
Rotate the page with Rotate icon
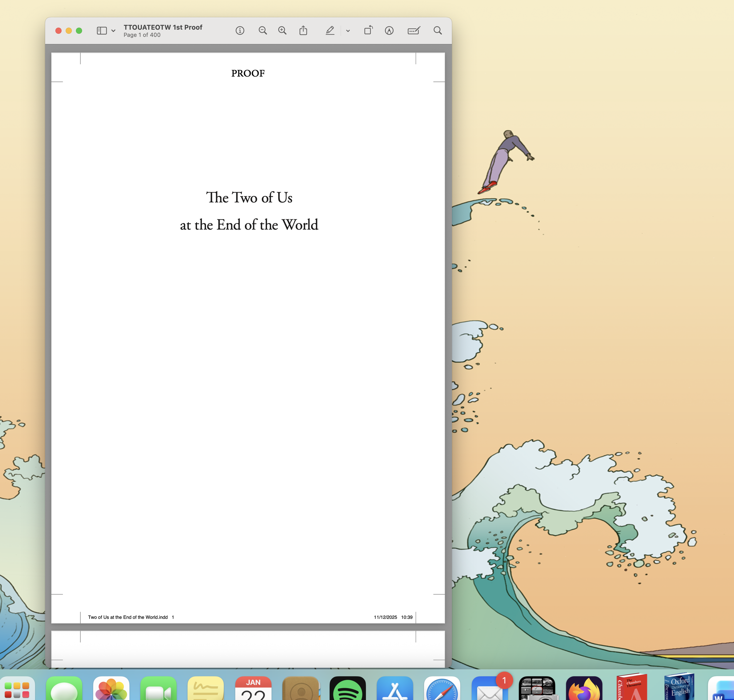click(368, 31)
